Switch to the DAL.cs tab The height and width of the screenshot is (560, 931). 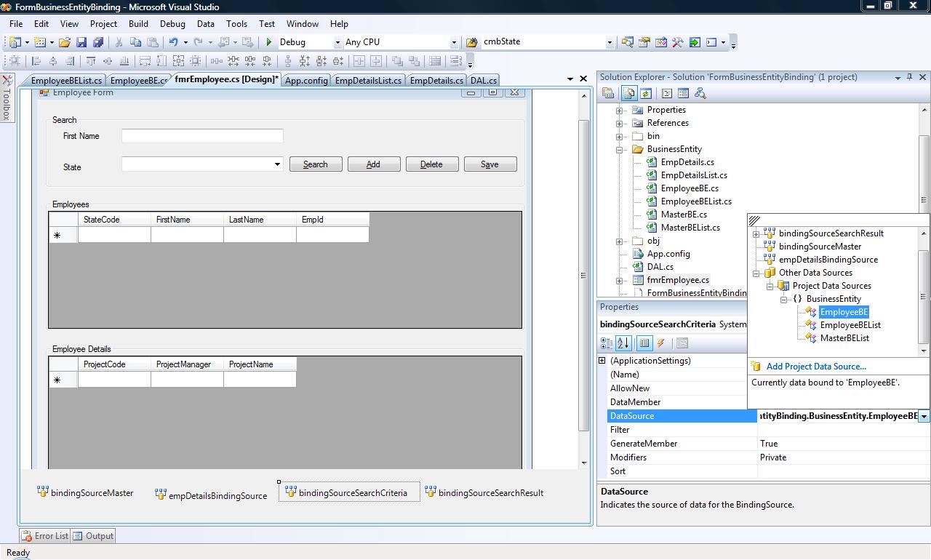click(484, 80)
